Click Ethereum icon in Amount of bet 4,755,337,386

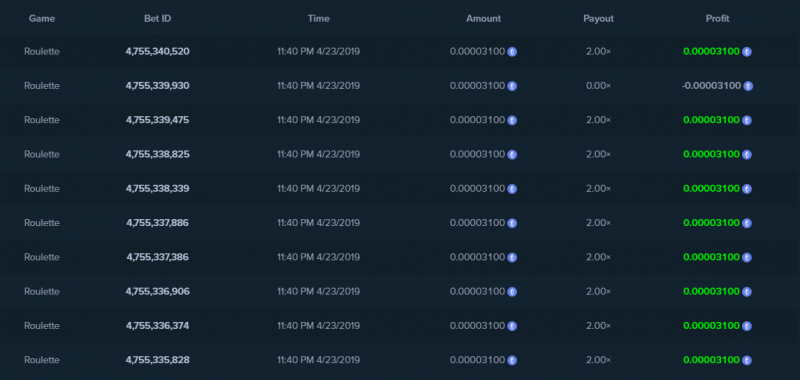(512, 257)
